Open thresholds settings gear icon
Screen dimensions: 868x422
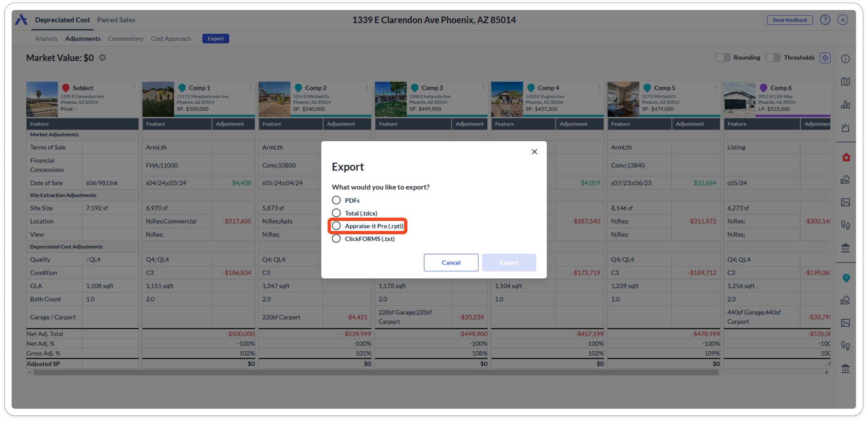click(825, 58)
